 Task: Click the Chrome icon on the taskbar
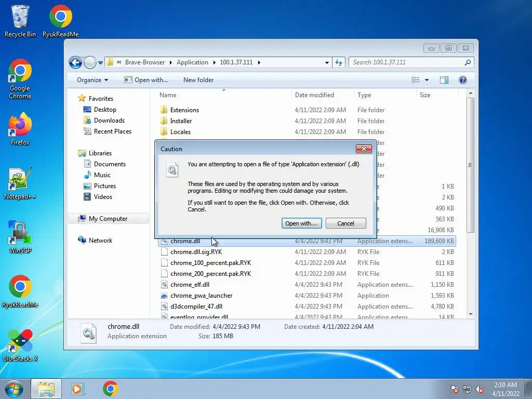click(111, 389)
